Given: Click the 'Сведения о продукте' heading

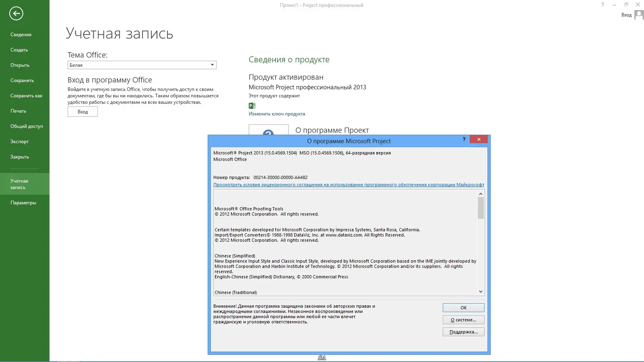Looking at the screenshot, I should click(289, 60).
